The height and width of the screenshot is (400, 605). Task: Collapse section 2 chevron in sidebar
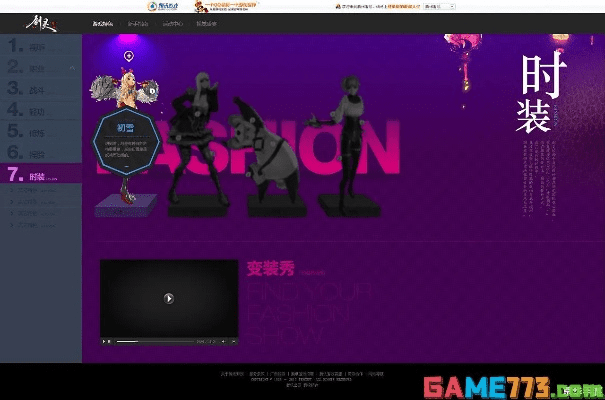[73, 68]
